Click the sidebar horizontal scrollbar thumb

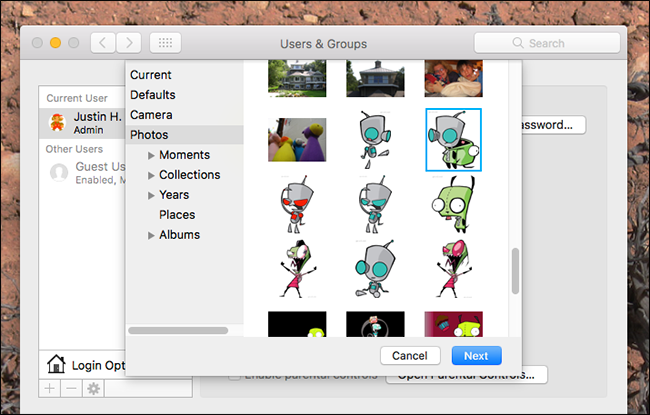pos(178,330)
